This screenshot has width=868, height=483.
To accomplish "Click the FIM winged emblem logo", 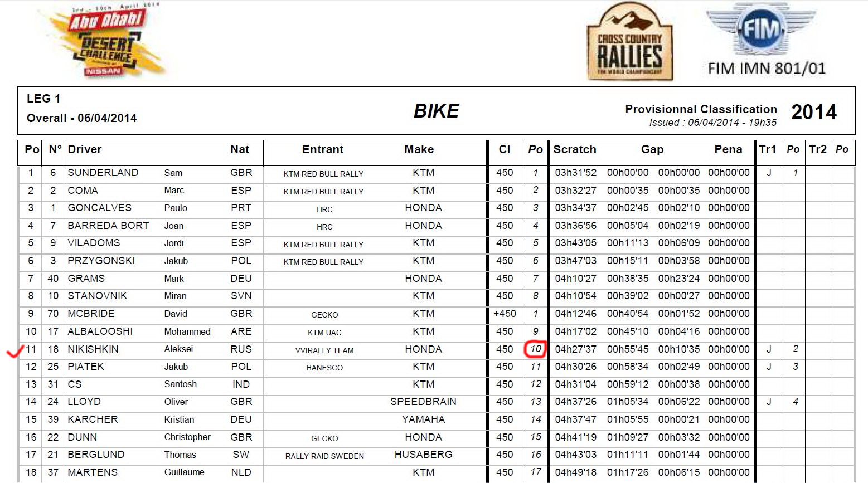I will (761, 29).
